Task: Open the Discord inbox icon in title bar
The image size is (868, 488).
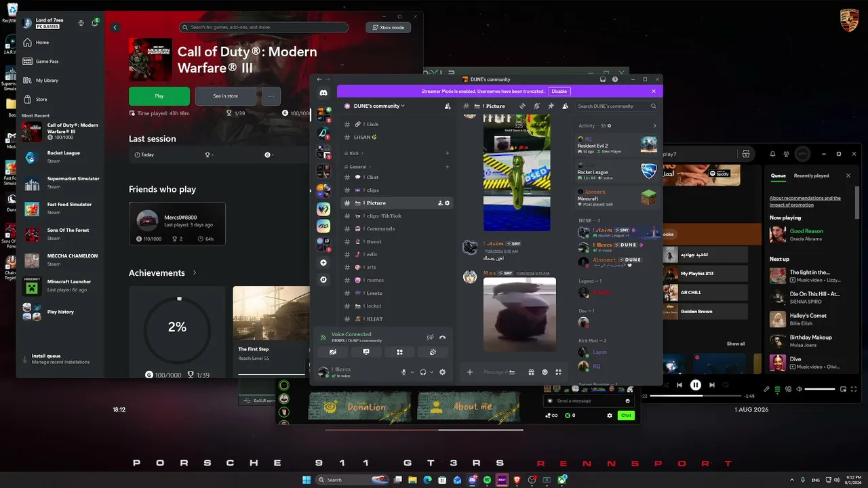Action: point(602,79)
